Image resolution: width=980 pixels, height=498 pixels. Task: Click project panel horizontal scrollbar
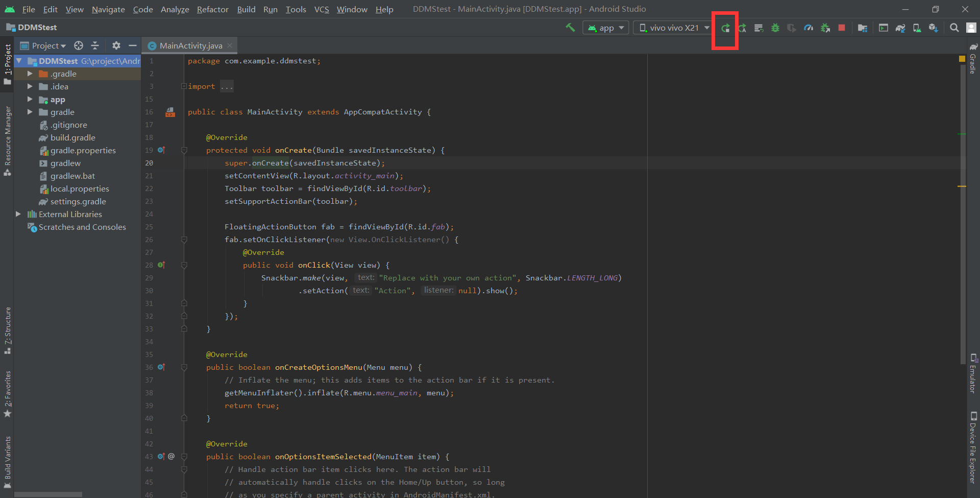(48, 494)
